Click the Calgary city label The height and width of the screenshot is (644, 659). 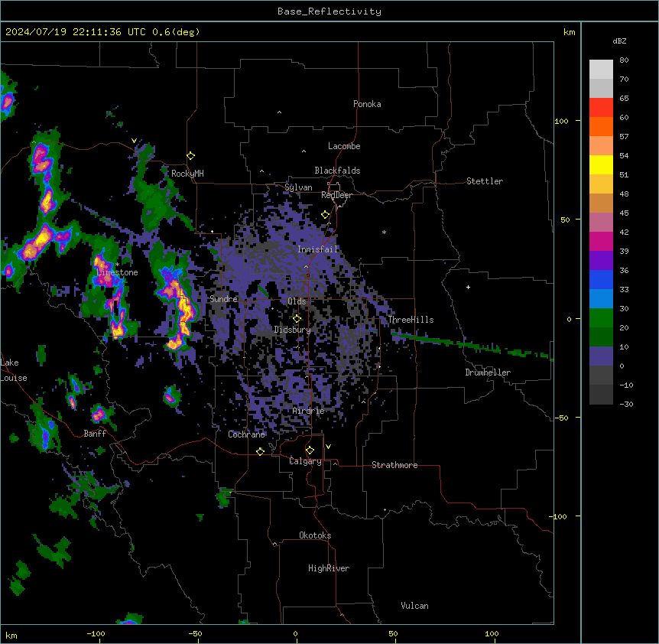coord(305,461)
